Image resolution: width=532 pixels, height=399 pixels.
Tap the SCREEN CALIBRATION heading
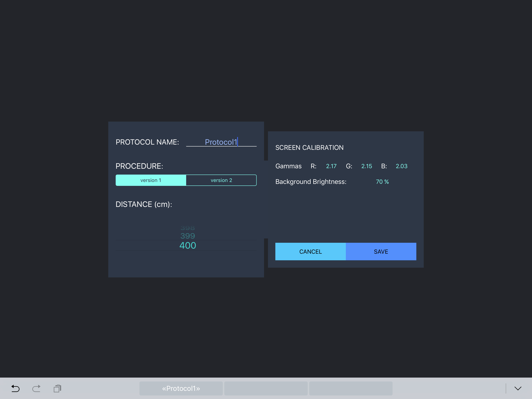(x=309, y=147)
